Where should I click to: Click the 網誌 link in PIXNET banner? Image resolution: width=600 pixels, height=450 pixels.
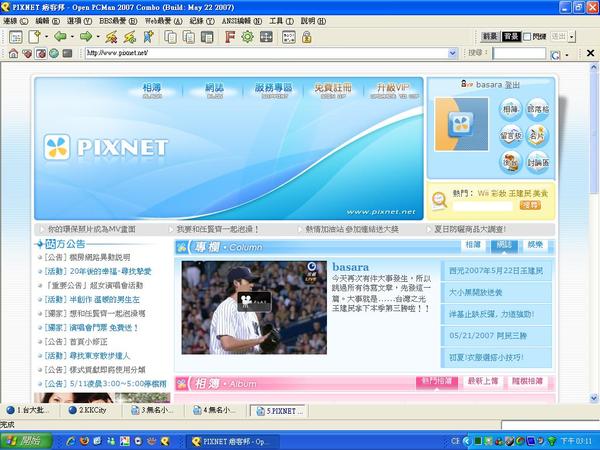click(x=214, y=90)
